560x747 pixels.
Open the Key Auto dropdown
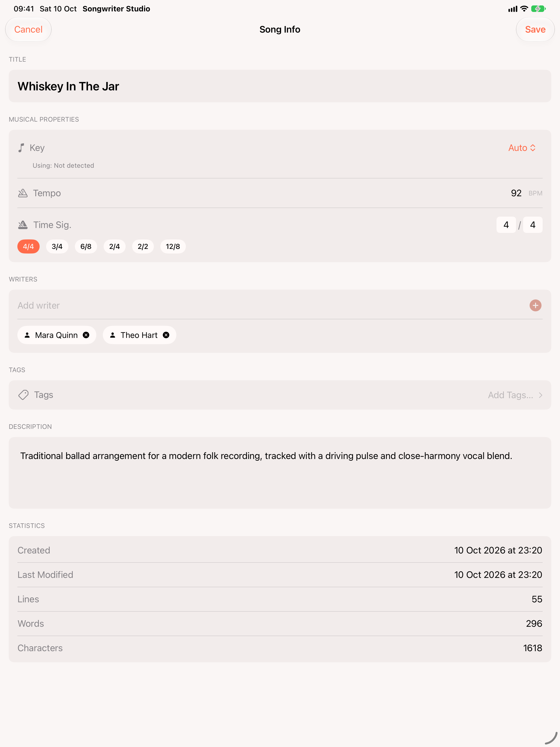[x=522, y=148]
